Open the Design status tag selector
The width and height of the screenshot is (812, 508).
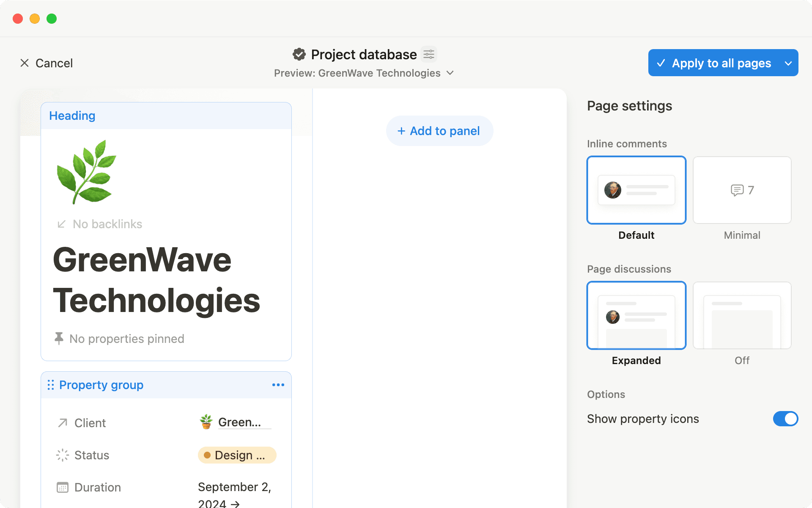click(237, 455)
